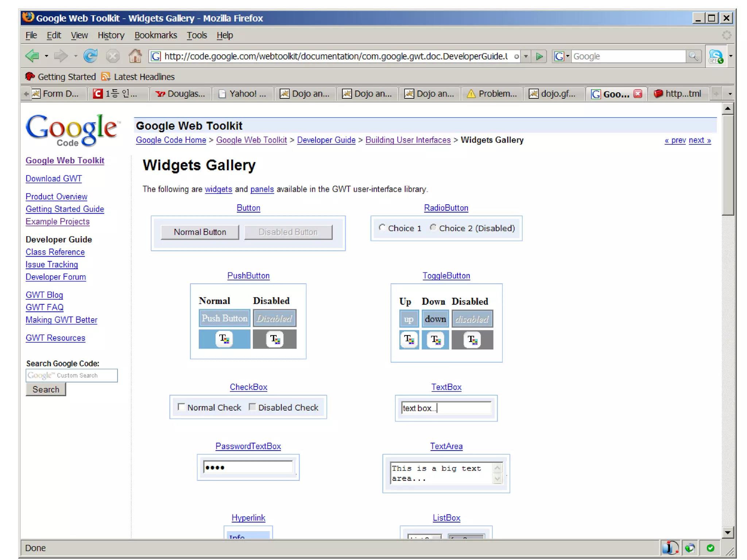Click the TextArea scroll down arrow

(497, 479)
